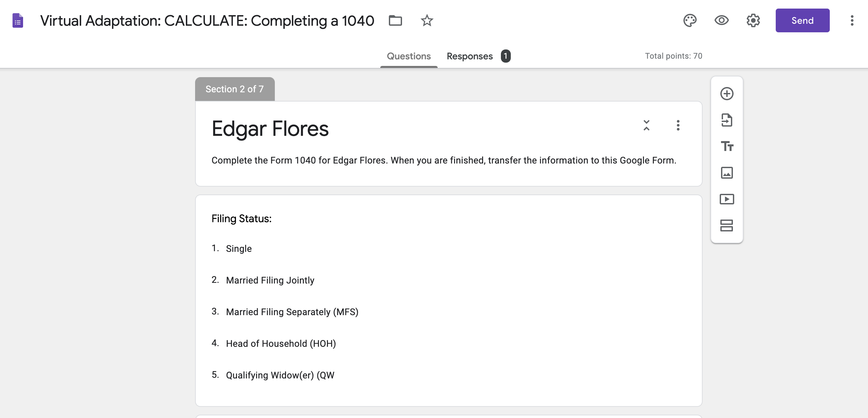Add a new section using the section icon
Screen dimensions: 868x418
(727, 225)
